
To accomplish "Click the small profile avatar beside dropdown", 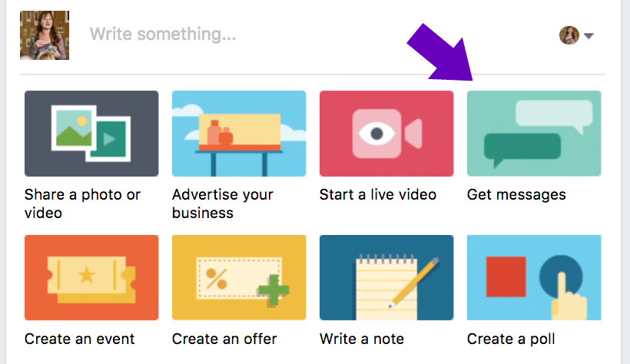I will point(569,35).
